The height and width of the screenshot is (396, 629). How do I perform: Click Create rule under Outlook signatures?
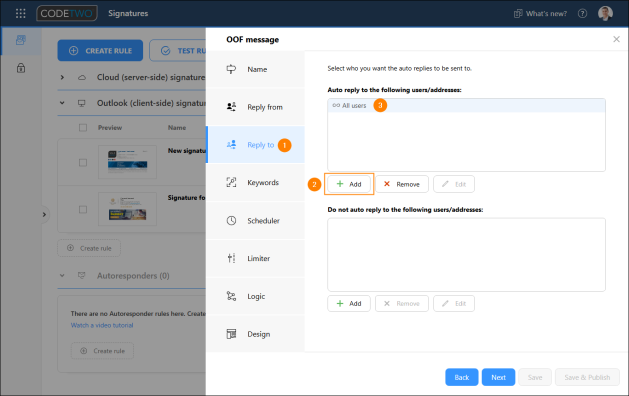pos(89,248)
